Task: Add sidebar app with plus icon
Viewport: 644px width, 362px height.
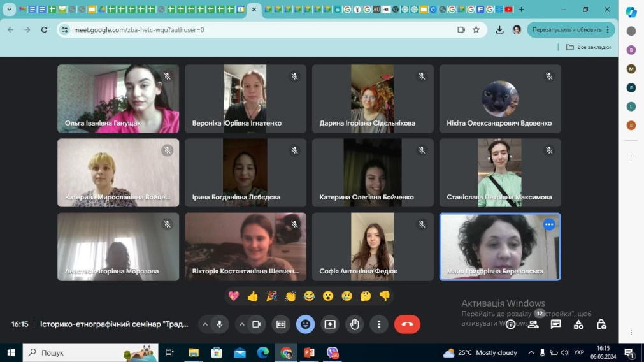Action: pyautogui.click(x=631, y=156)
